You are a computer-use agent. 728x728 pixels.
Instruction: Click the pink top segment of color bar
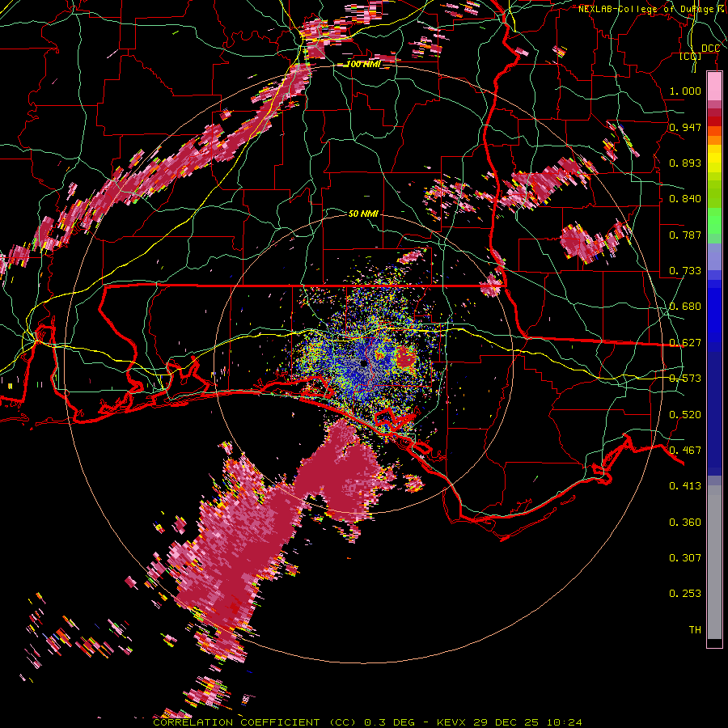tap(714, 87)
